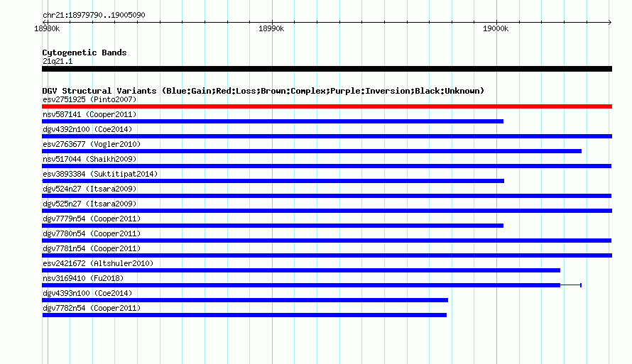Click the dgv7782n54 (Cooper2011) label
The image size is (632, 364).
(92, 308)
